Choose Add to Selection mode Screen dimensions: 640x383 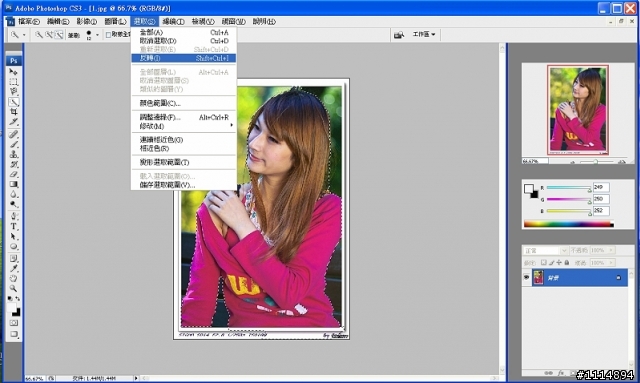pos(49,35)
